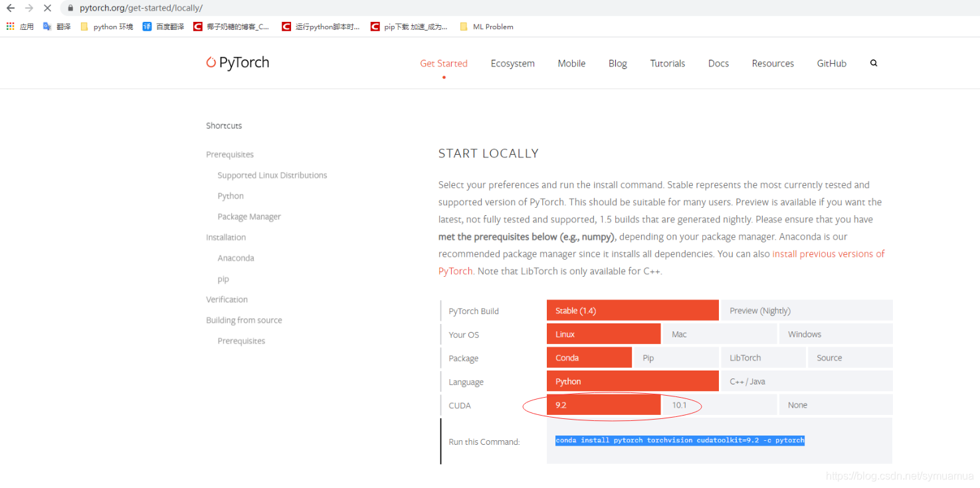The height and width of the screenshot is (488, 980).
Task: Select Preview (Nightly) build option
Action: pyautogui.click(x=807, y=310)
